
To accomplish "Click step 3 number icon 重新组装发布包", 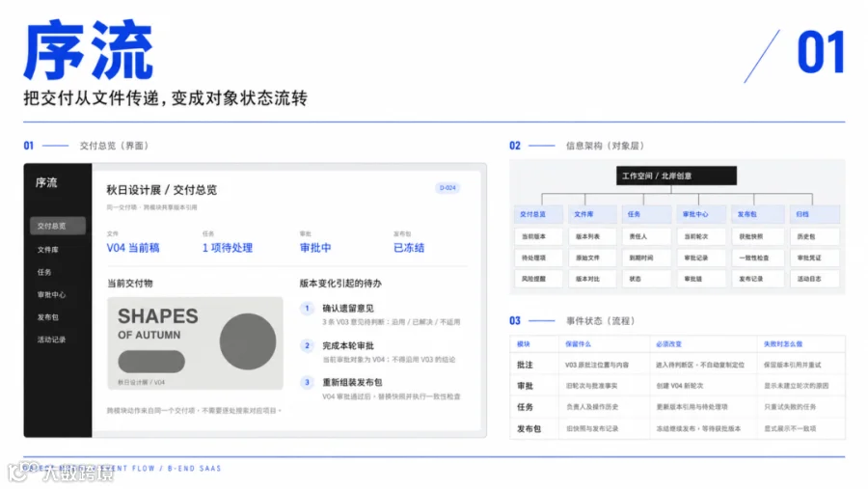I will [x=308, y=382].
